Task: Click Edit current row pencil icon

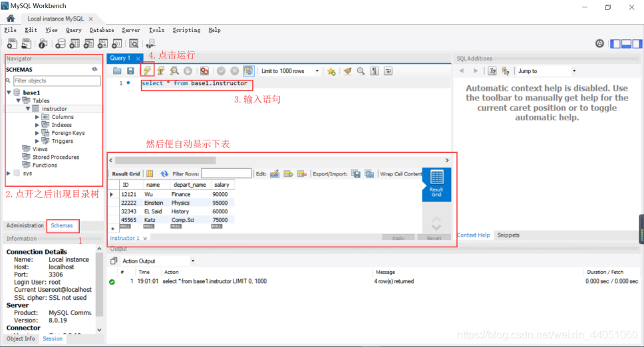Action: pos(275,174)
